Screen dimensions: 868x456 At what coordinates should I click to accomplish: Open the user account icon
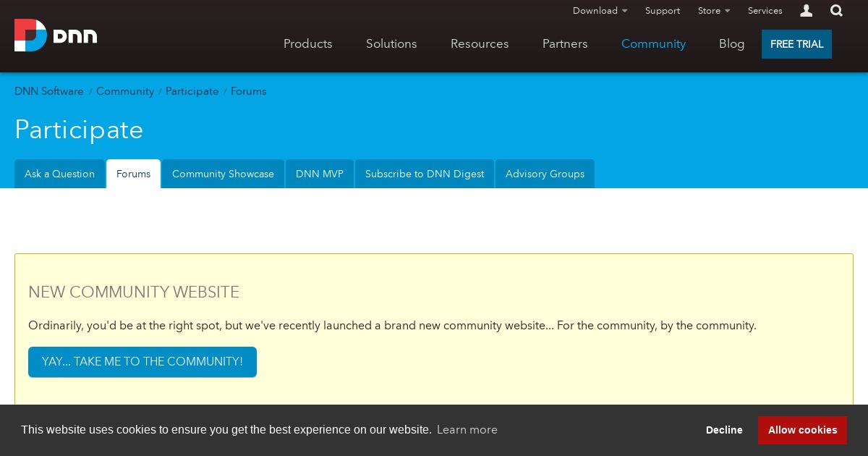coord(807,11)
